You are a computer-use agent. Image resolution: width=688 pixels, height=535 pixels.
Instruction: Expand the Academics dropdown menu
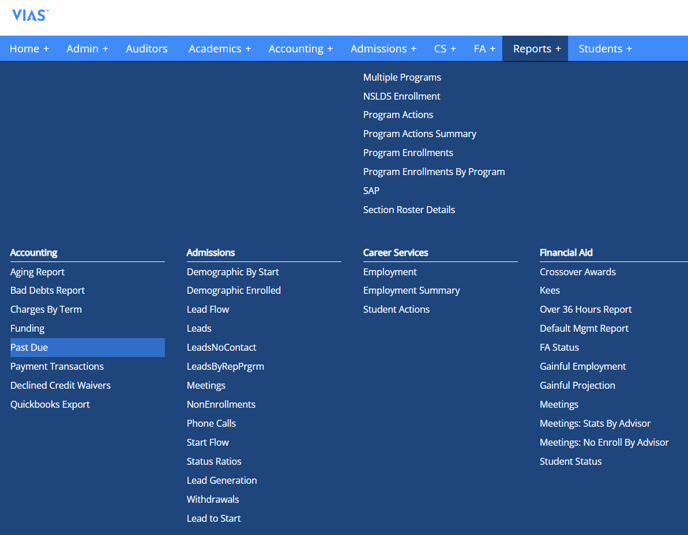[219, 49]
